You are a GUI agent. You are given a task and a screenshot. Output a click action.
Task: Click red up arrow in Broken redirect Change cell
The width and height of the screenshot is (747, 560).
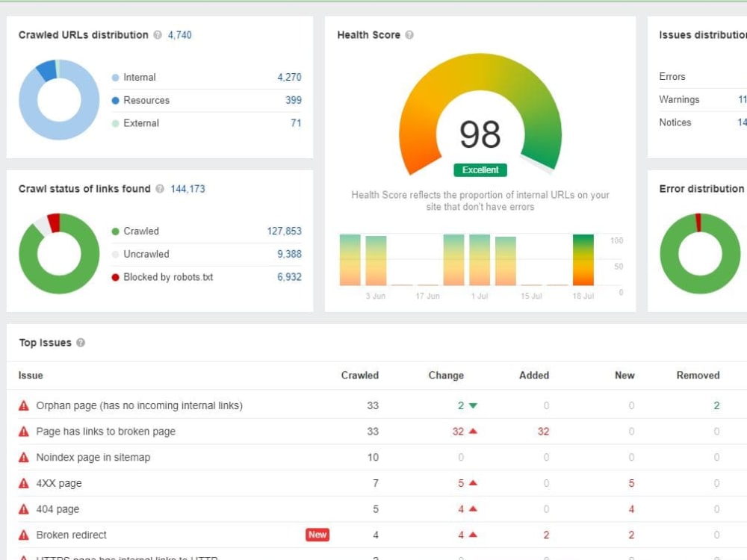point(473,535)
